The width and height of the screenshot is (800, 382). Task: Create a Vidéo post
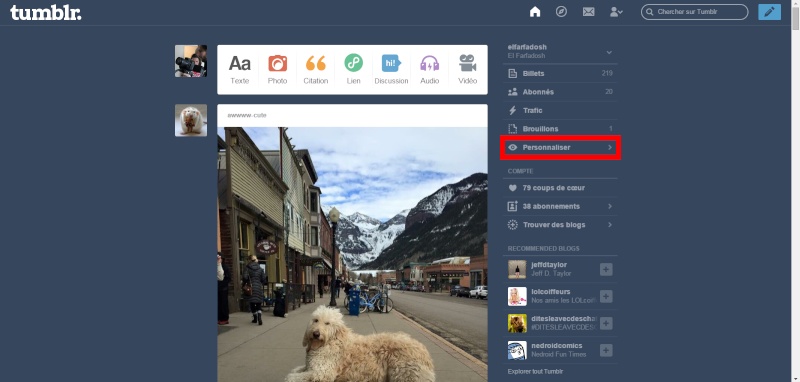coord(467,69)
